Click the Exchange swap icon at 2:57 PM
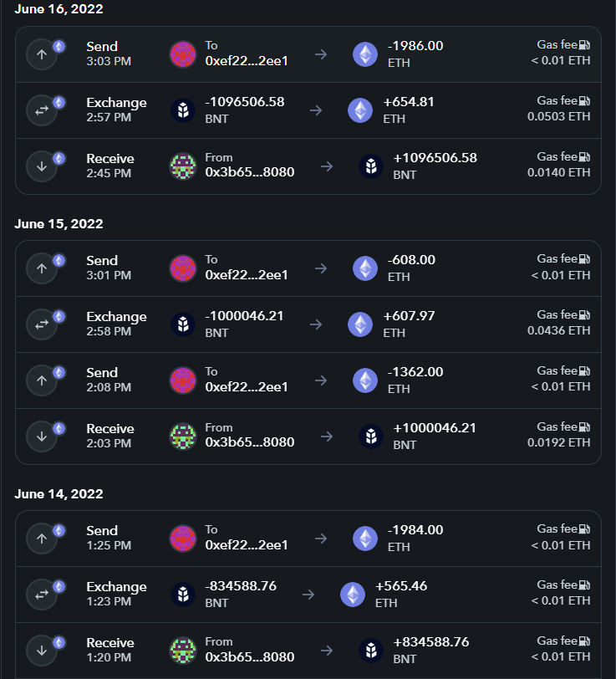This screenshot has width=616, height=679. pos(42,110)
